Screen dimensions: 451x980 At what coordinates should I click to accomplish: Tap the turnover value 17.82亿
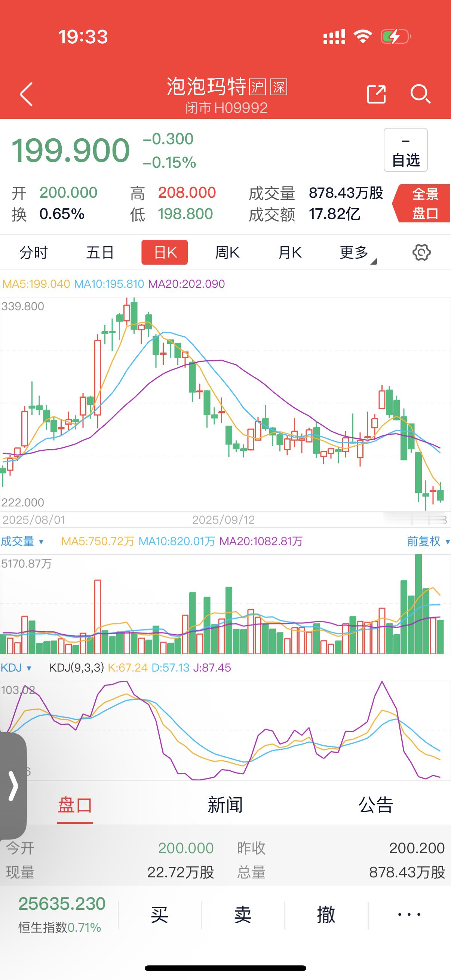pyautogui.click(x=335, y=214)
